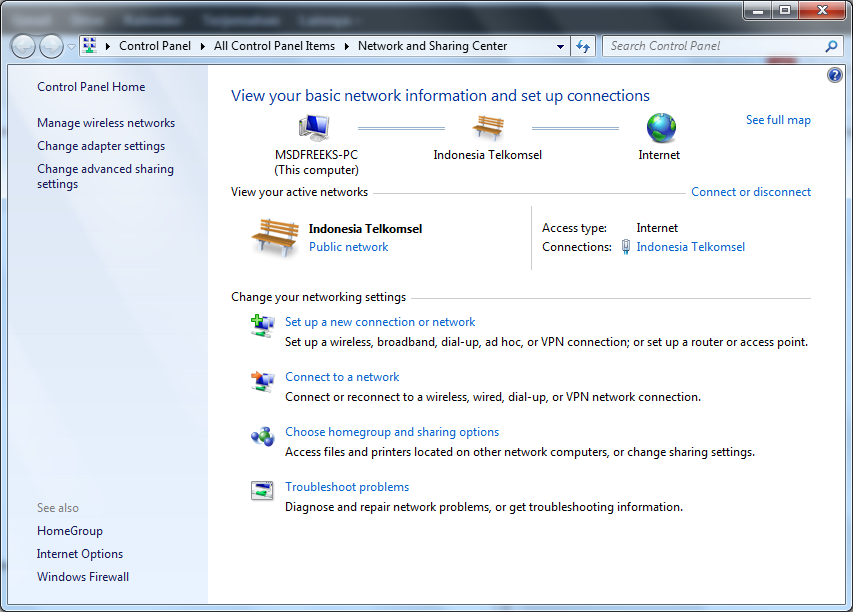The image size is (853, 612).
Task: Maximize the Control Panel window
Action: [785, 10]
